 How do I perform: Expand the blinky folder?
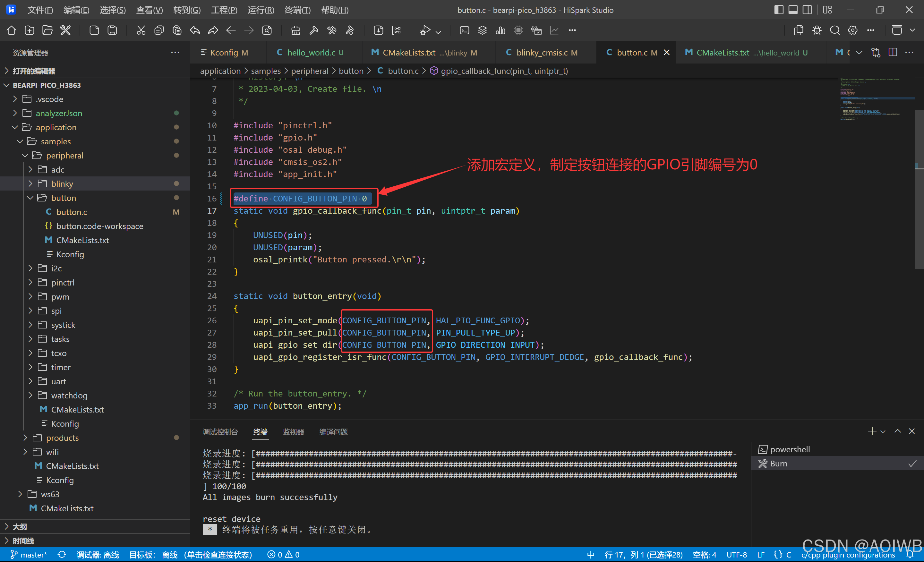click(x=62, y=184)
